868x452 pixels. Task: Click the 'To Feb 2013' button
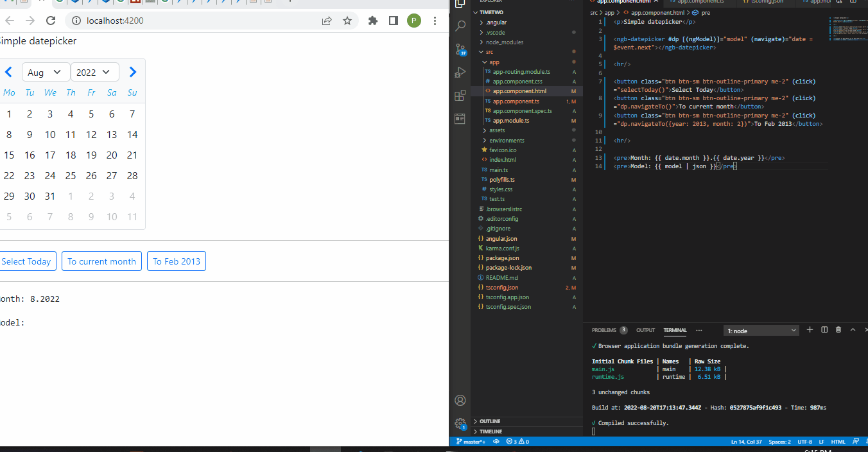click(x=177, y=261)
